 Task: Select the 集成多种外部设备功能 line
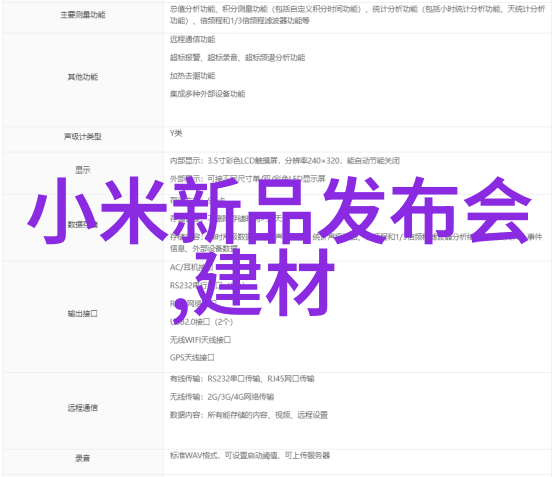pyautogui.click(x=207, y=94)
